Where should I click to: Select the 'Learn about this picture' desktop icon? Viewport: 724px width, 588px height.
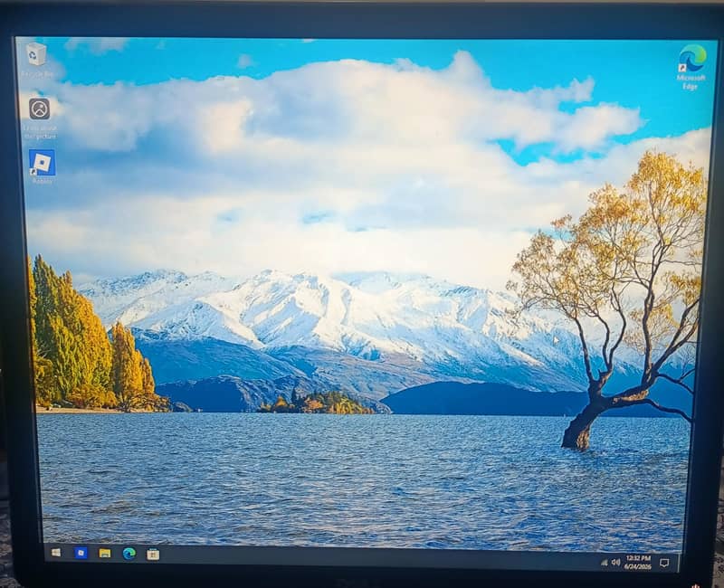click(40, 117)
